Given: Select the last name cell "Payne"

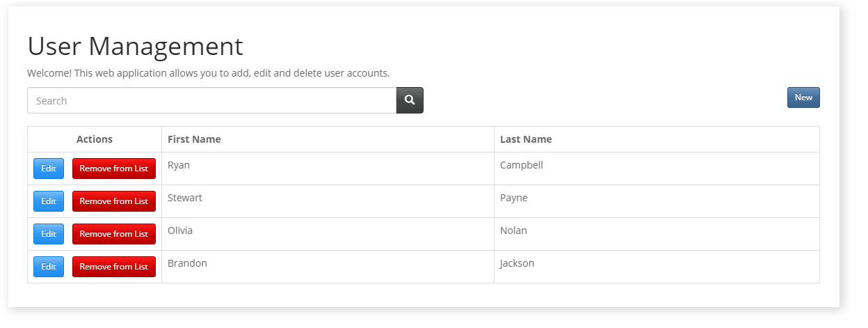Looking at the screenshot, I should point(514,198).
